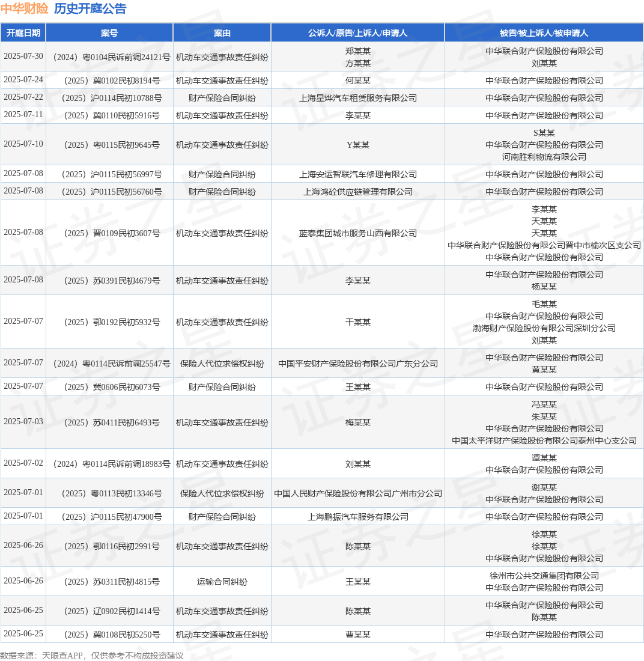Click plaintiff 干某某
This screenshot has height=661, width=644.
coord(358,322)
